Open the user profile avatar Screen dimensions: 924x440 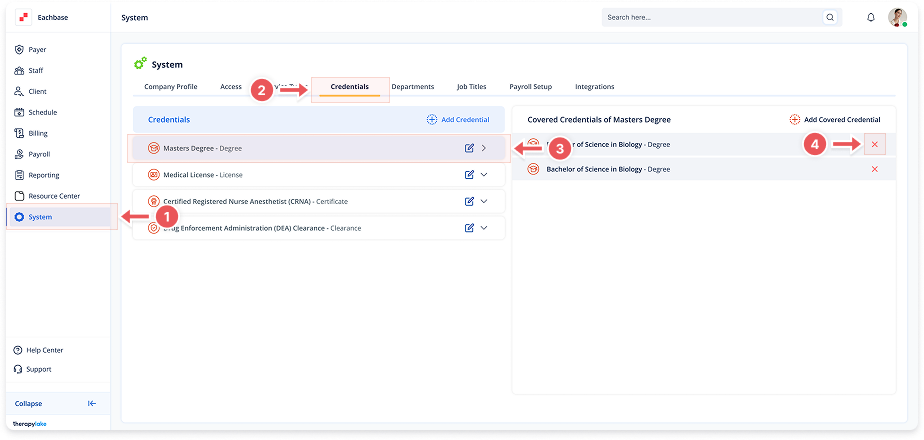point(897,18)
